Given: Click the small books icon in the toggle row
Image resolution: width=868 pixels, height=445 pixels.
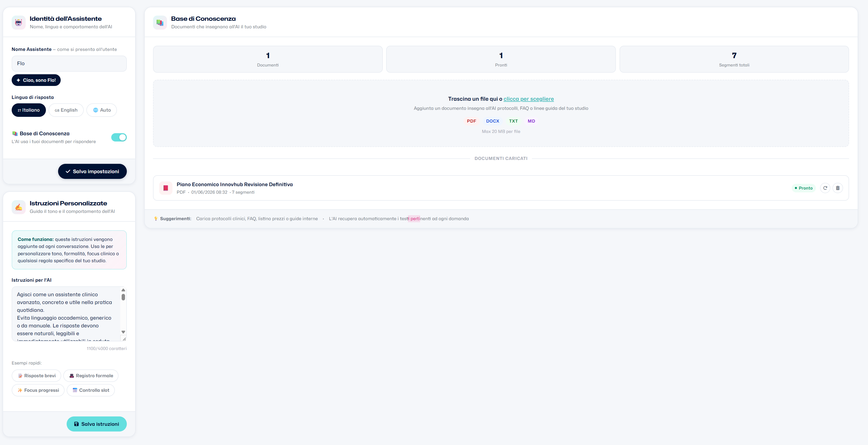Looking at the screenshot, I should pyautogui.click(x=15, y=134).
